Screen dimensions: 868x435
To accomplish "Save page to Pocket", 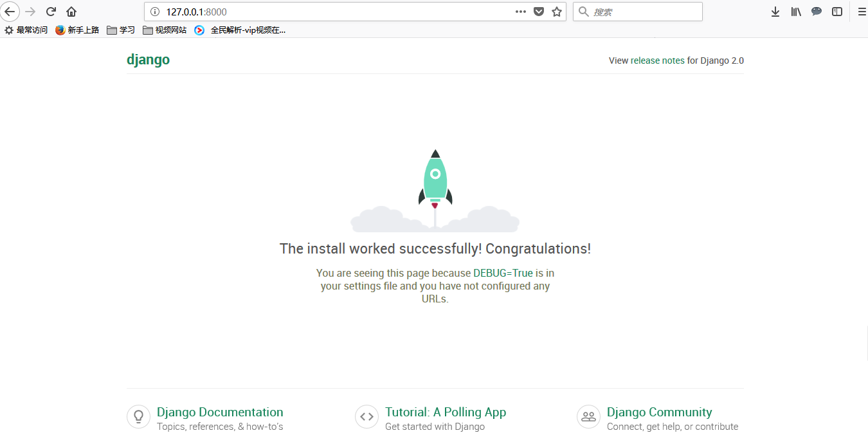I will 539,12.
